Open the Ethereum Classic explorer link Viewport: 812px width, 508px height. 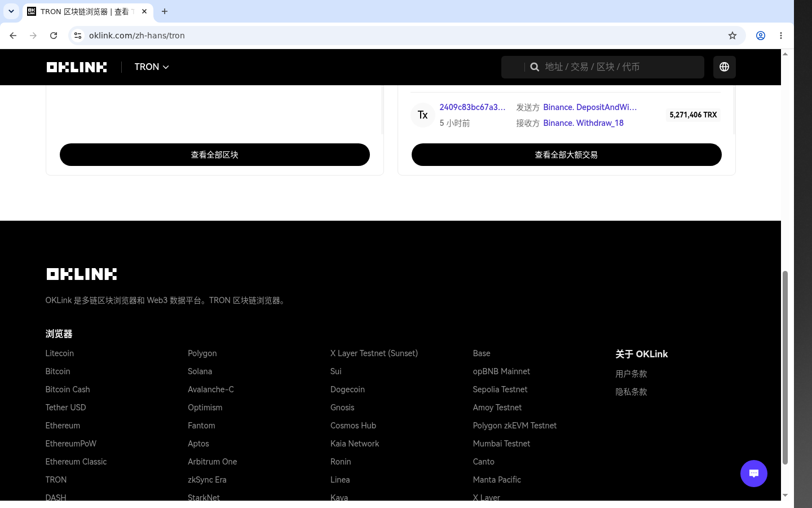tap(76, 462)
